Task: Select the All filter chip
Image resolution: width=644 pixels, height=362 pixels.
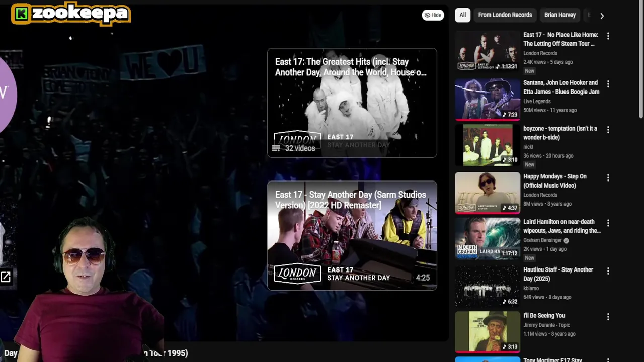Action: [462, 15]
